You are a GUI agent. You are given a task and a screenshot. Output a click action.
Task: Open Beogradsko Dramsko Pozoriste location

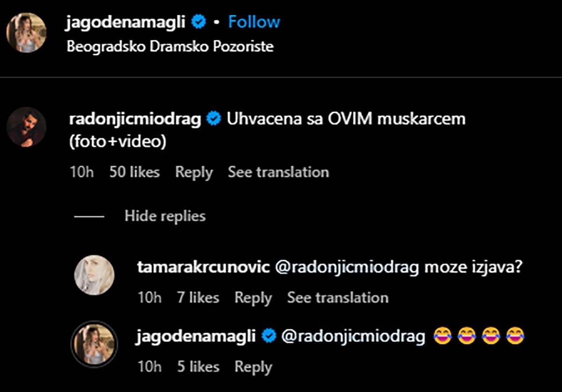coord(170,47)
